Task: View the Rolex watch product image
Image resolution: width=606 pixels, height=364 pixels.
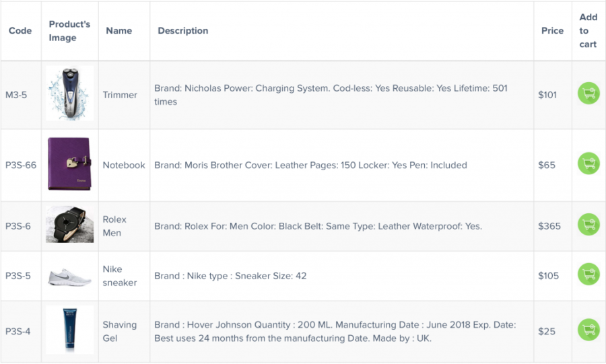Action: pos(69,225)
